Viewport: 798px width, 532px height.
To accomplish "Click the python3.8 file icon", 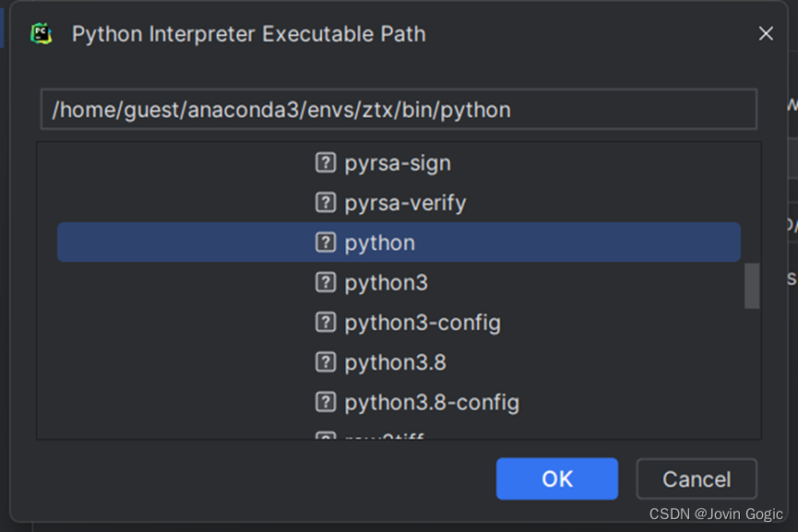I will [x=325, y=362].
